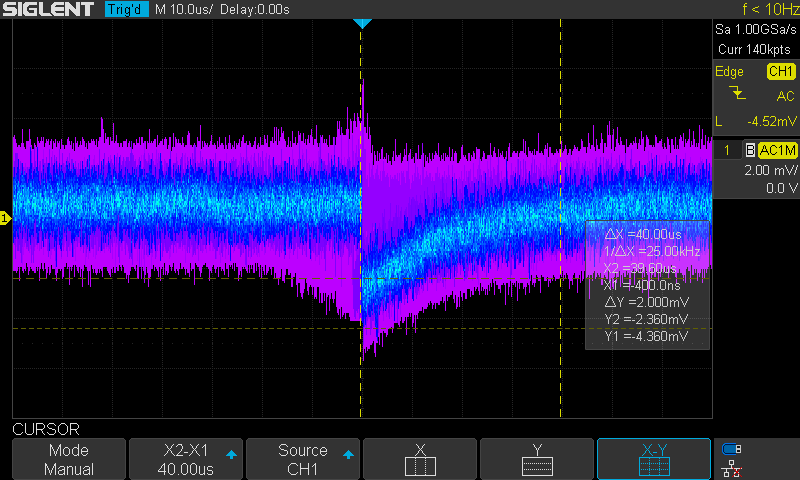Click the M 10.0us/ timebase readout
Screen dimensions: 800x480
click(184, 9)
